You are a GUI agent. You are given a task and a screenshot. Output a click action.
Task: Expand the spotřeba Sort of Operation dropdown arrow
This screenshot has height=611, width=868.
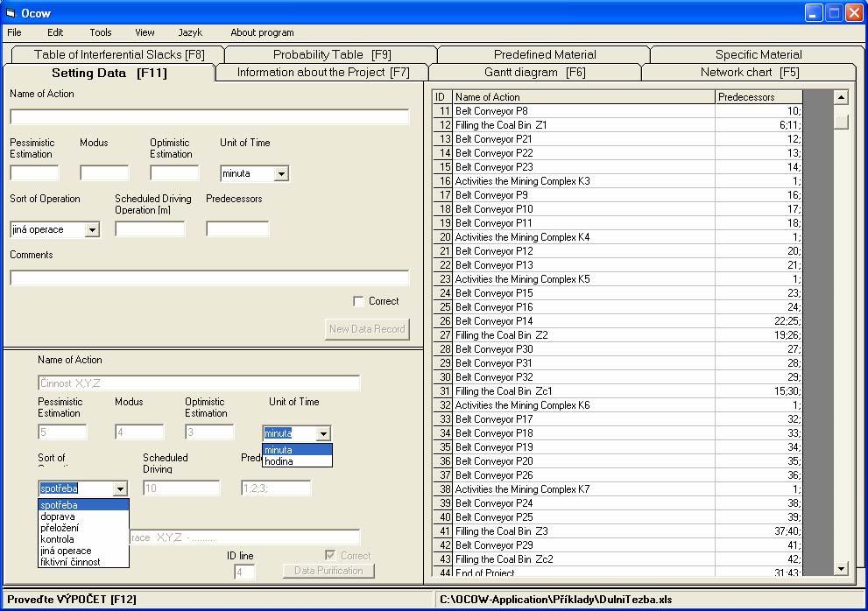tap(120, 488)
